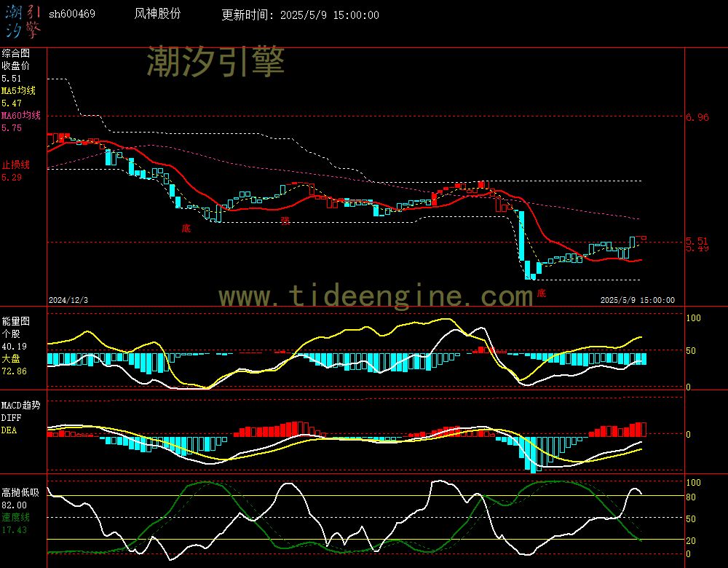The width and height of the screenshot is (728, 568).
Task: Click the green 速度线 legend label
Action: click(x=16, y=517)
